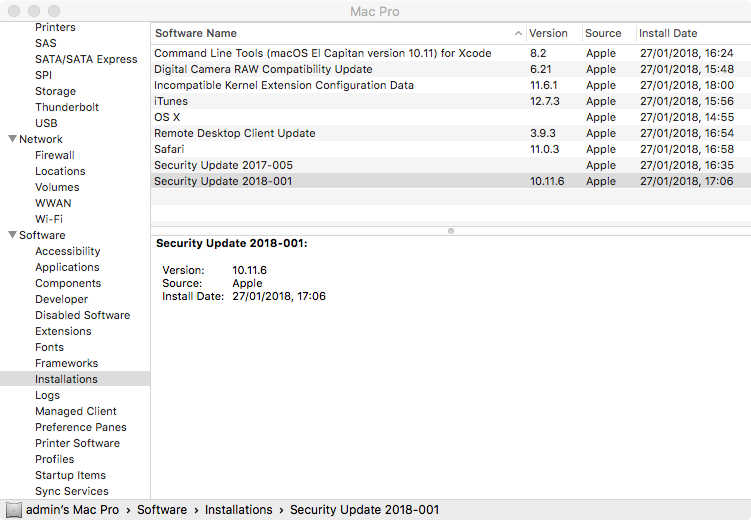Open Developer under Software
751x520 pixels.
[x=61, y=299]
